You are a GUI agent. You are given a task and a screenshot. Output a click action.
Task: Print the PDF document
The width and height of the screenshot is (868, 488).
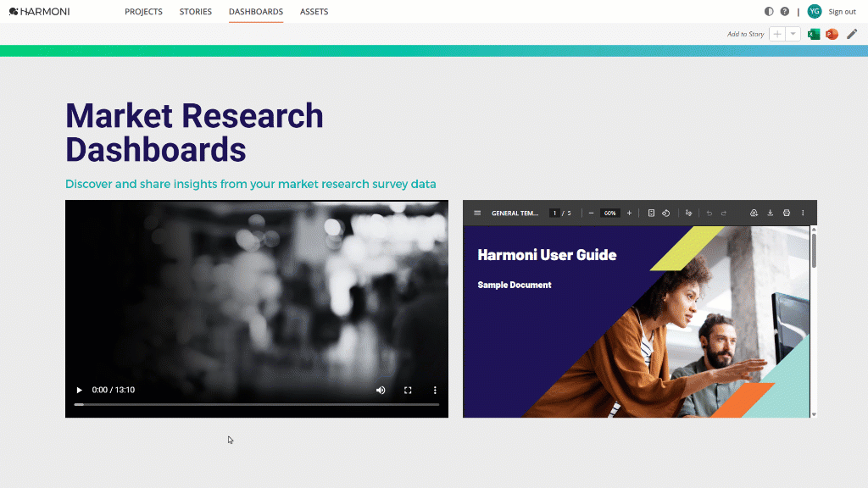pyautogui.click(x=787, y=213)
